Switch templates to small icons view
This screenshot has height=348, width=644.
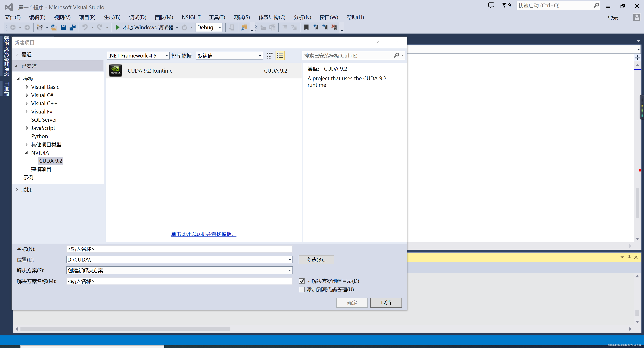coord(270,55)
